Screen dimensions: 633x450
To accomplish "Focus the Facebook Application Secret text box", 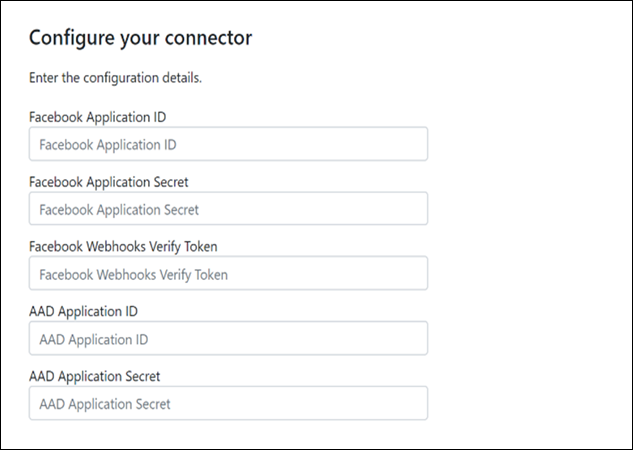I will pyautogui.click(x=228, y=209).
